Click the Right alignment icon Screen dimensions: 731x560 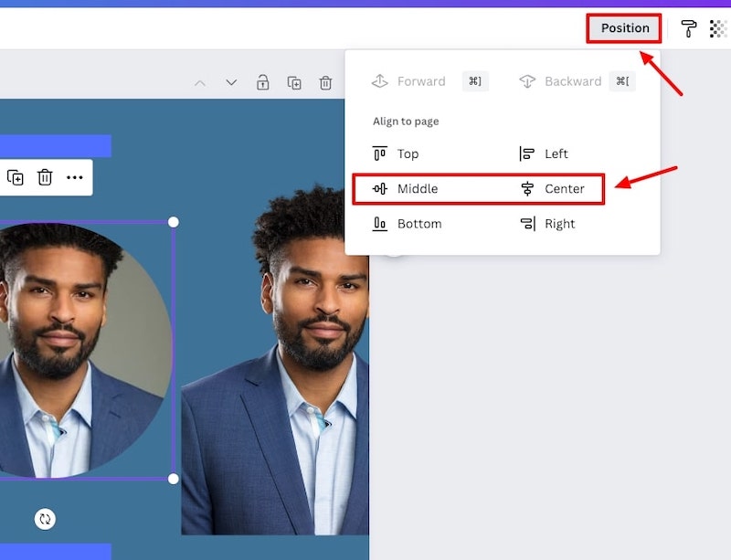528,224
